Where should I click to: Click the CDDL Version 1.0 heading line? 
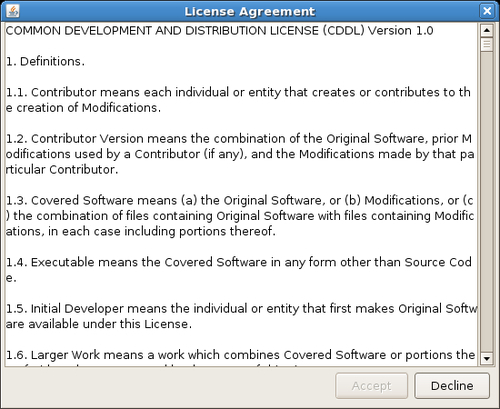pos(219,31)
